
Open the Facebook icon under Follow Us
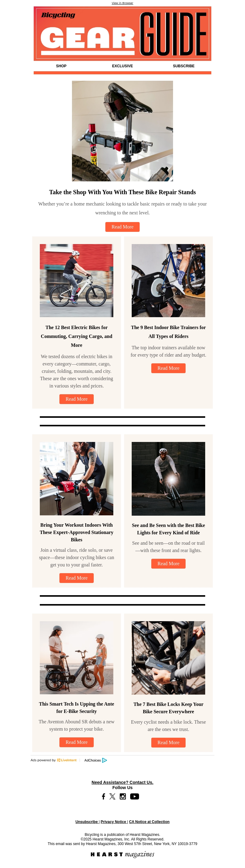pos(104,796)
